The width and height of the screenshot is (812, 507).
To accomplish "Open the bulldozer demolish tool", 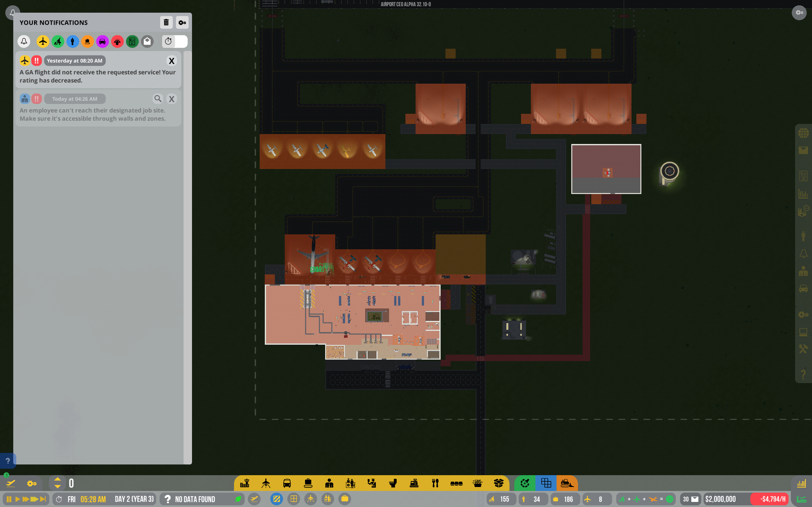I will [567, 483].
